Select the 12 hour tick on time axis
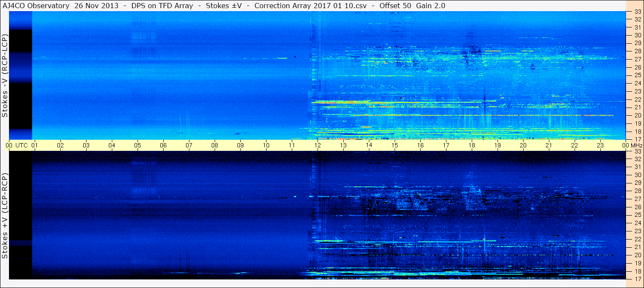This screenshot has height=288, width=644. [318, 146]
